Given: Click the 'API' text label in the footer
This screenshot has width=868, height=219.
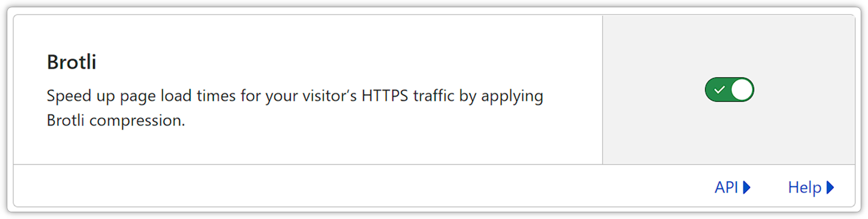Looking at the screenshot, I should (x=726, y=187).
